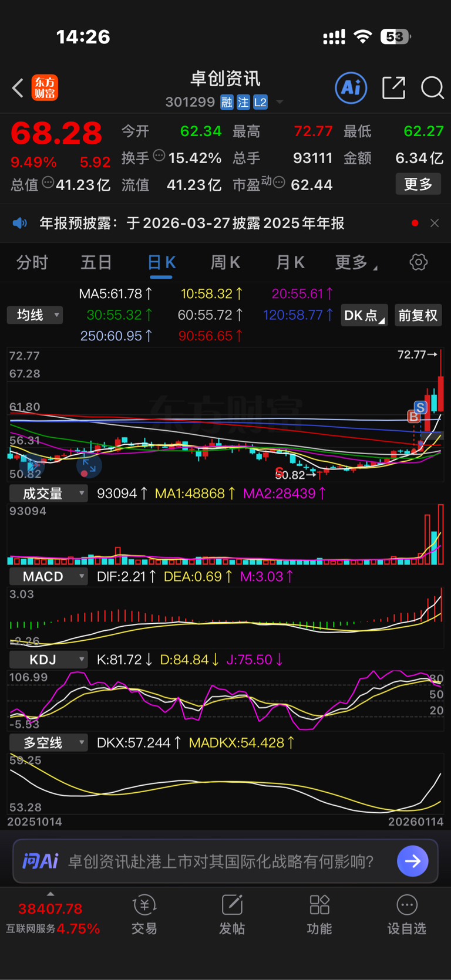451x980 pixels.
Task: Open the MACD indicator dropdown
Action: coord(48,577)
